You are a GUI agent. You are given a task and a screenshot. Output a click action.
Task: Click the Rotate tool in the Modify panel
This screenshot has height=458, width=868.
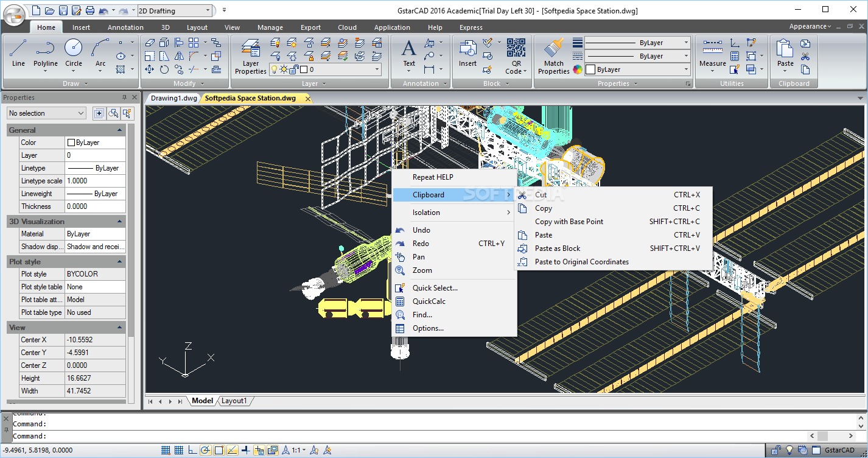click(164, 69)
